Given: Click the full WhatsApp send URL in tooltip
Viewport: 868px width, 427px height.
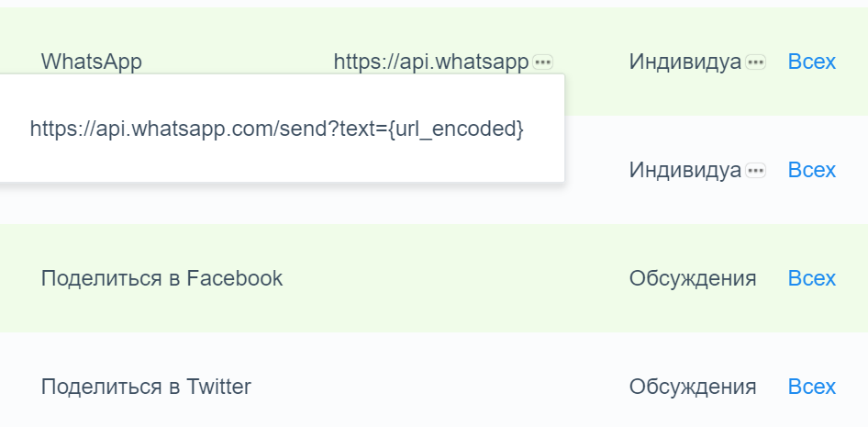Looking at the screenshot, I should [276, 129].
